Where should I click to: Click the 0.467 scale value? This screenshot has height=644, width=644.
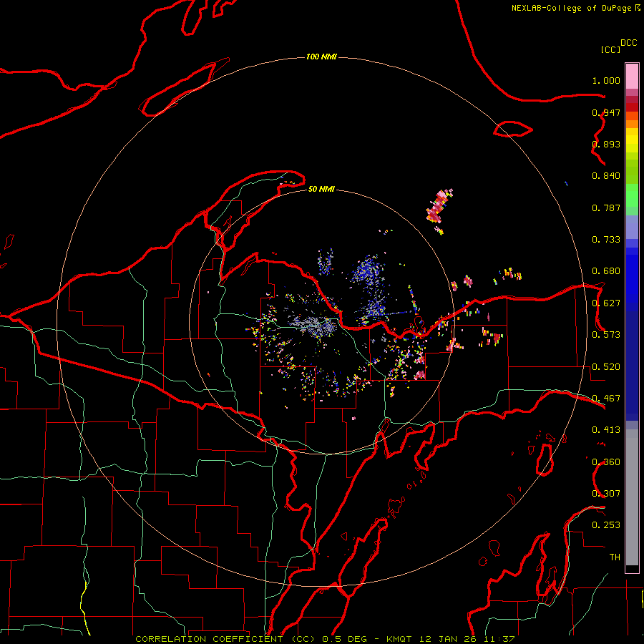(x=606, y=399)
